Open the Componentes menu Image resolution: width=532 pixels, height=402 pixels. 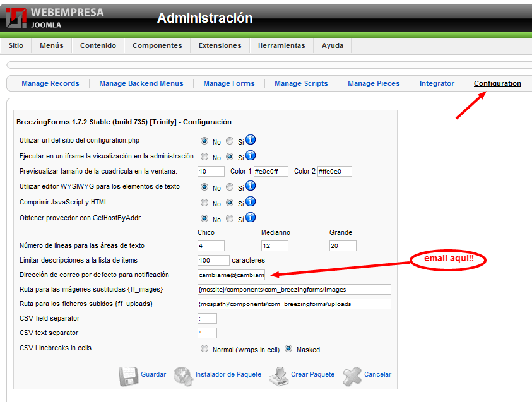(157, 45)
